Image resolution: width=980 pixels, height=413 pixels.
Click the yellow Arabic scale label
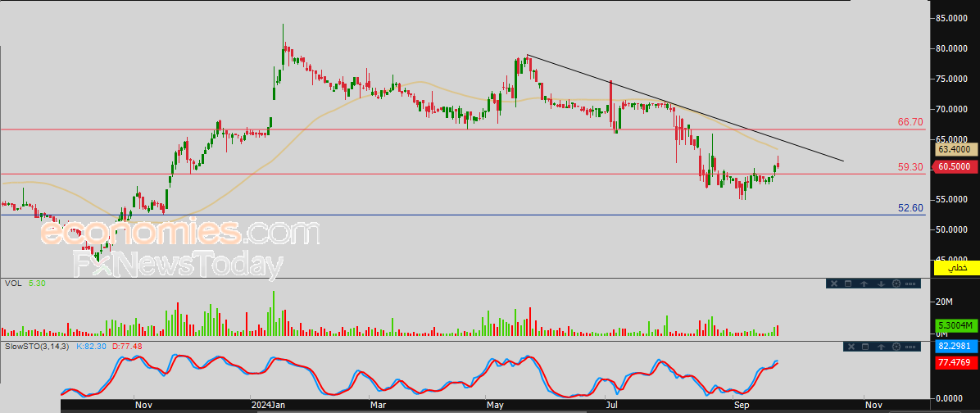point(955,268)
